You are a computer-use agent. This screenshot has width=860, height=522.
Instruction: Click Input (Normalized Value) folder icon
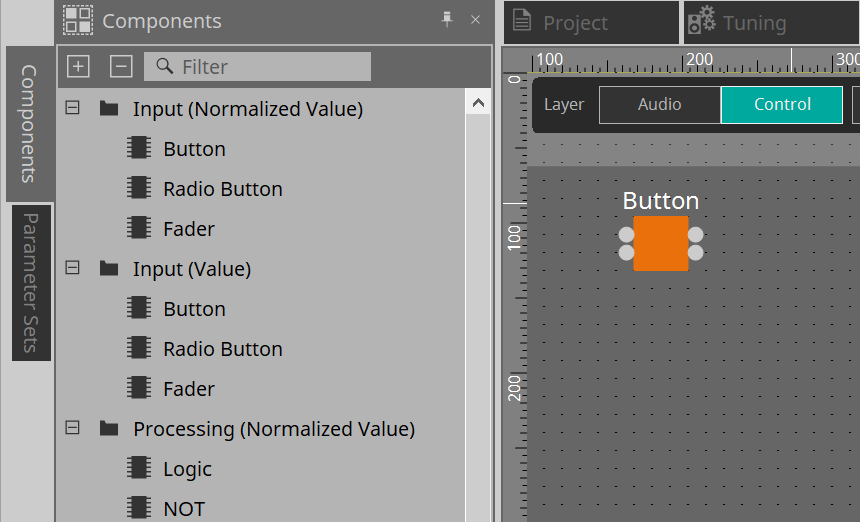coord(109,108)
